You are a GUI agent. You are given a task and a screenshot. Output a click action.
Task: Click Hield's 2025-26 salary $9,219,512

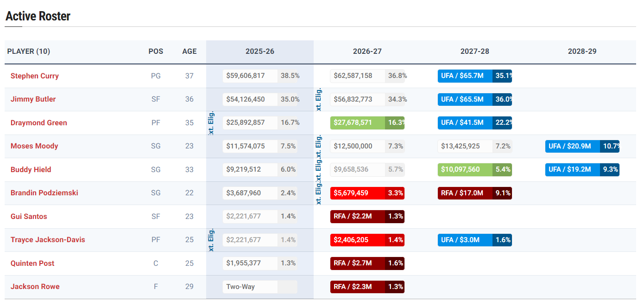250,170
